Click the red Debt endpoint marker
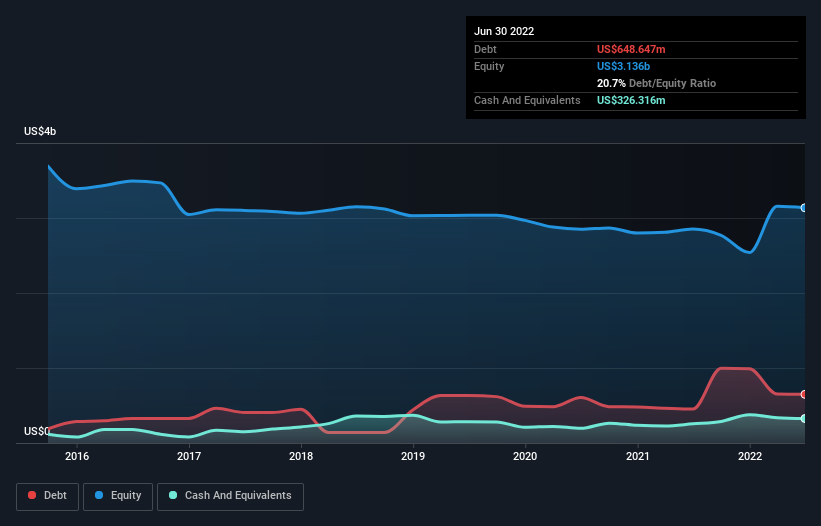The image size is (821, 526). pyautogui.click(x=804, y=394)
